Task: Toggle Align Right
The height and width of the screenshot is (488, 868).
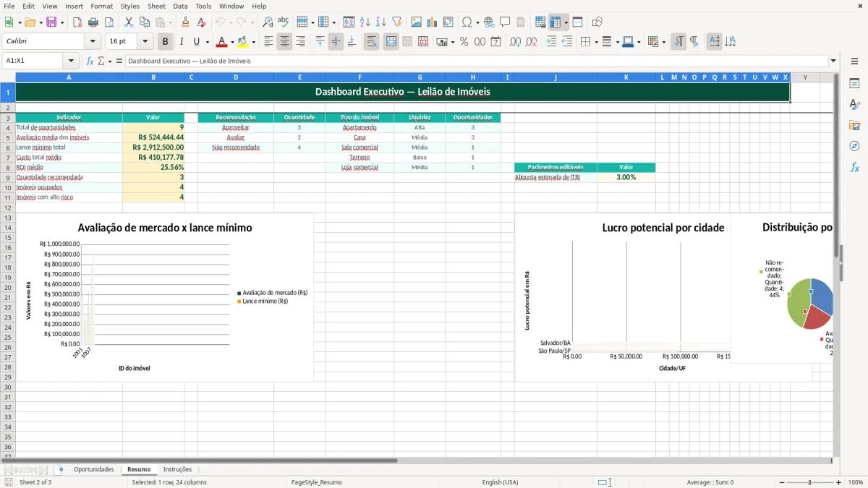Action: point(300,42)
